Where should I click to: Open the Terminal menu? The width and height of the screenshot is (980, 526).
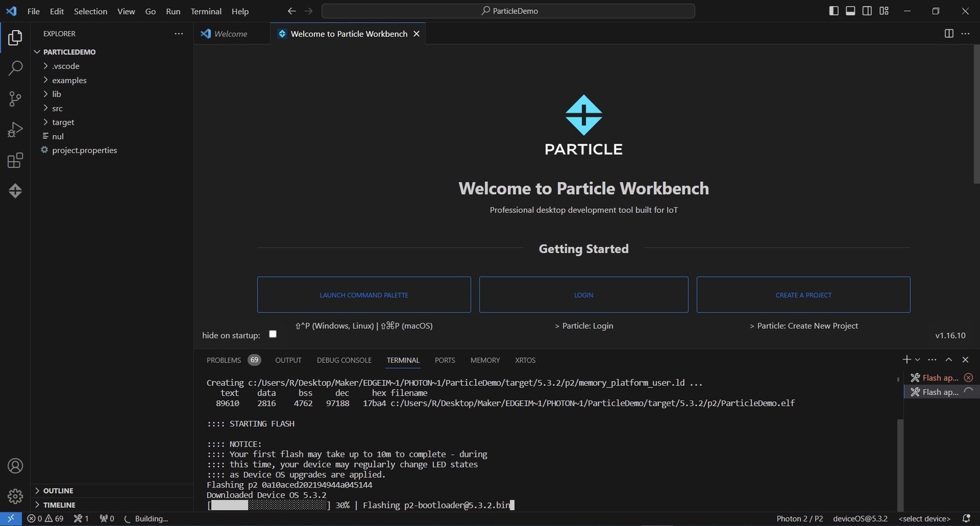point(206,11)
